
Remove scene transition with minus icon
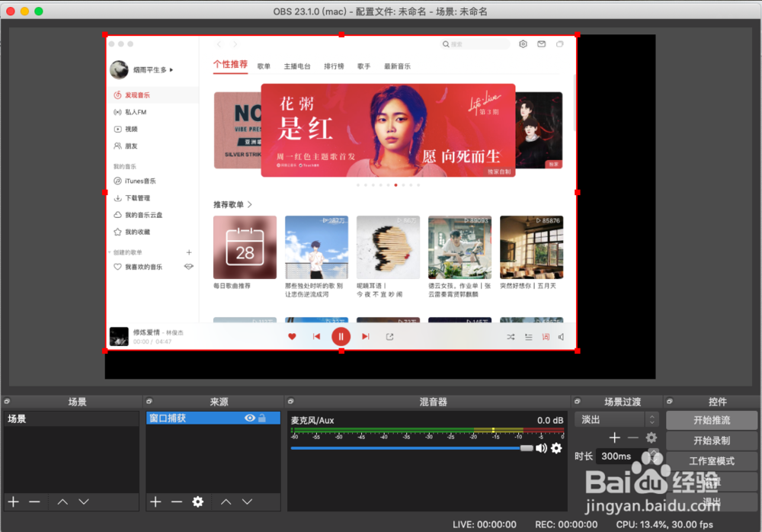click(632, 437)
